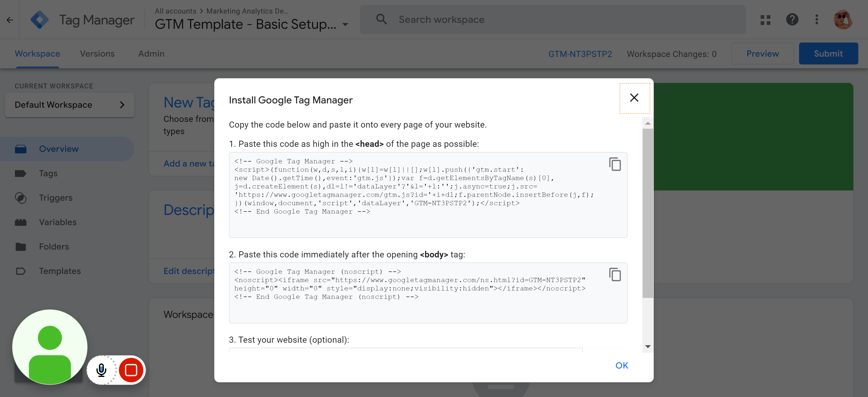The height and width of the screenshot is (397, 868).
Task: Click the Triggers circle icon in sidebar
Action: pyautogui.click(x=21, y=198)
